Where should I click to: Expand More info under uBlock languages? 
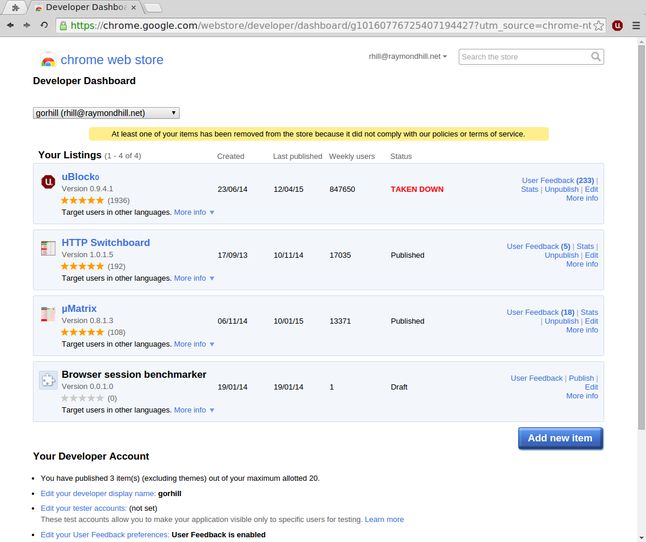tap(194, 212)
